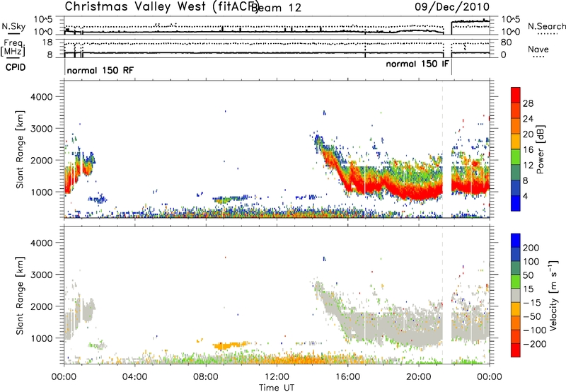Click the '12' tick on the power colorbar
Viewport: 566px width, 392px height.
pyautogui.click(x=528, y=165)
